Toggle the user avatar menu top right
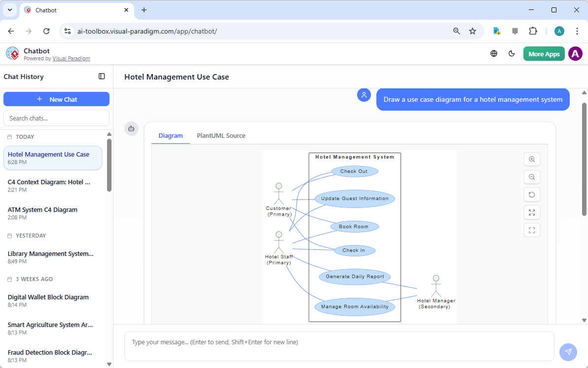The image size is (588, 368). (x=575, y=53)
